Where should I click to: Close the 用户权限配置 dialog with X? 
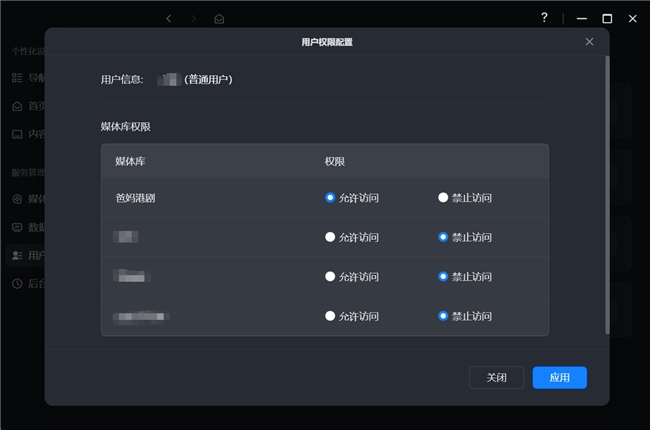click(589, 42)
